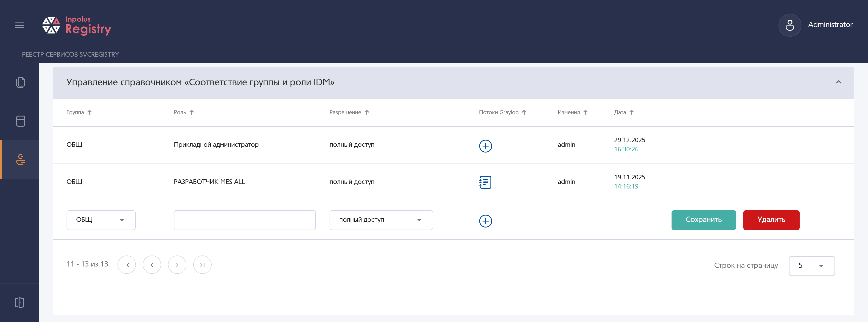Click admin in the 29.12.2025 row
868x322 pixels.
click(x=566, y=145)
